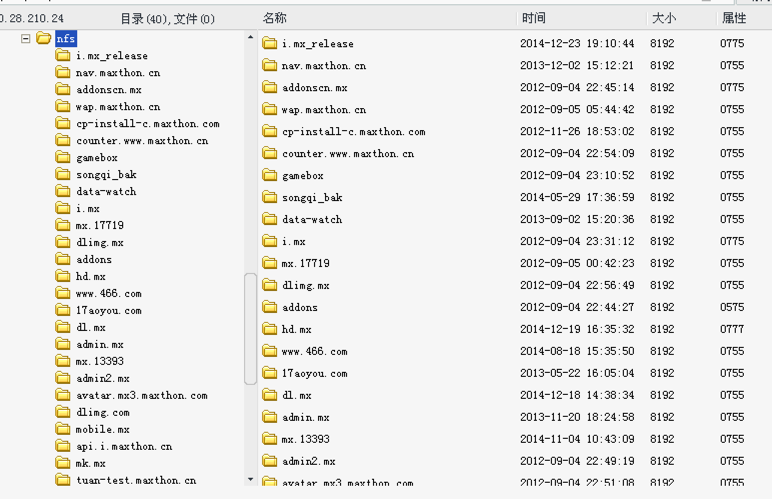Image resolution: width=772 pixels, height=499 pixels.
Task: Click folder icon for dl.mx in file list
Action: pyautogui.click(x=269, y=395)
